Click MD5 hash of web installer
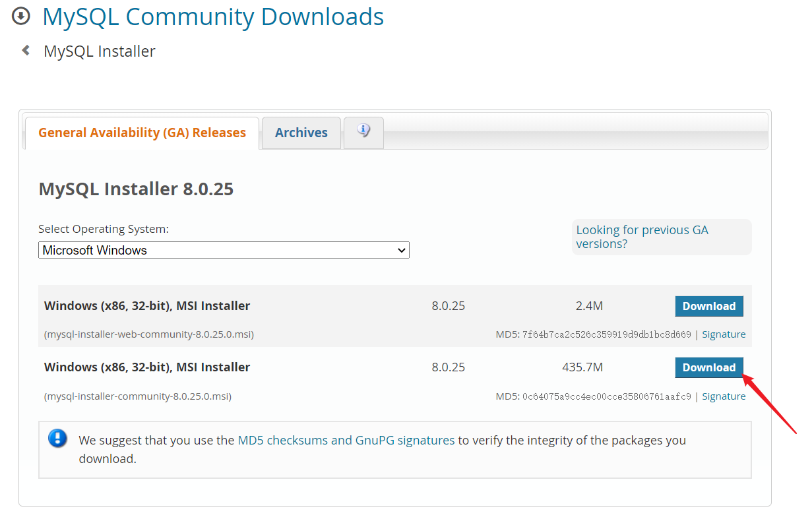The width and height of the screenshot is (812, 525). (607, 334)
